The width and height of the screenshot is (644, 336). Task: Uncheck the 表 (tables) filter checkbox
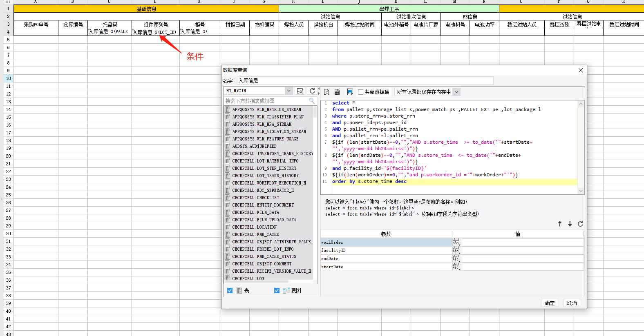230,290
